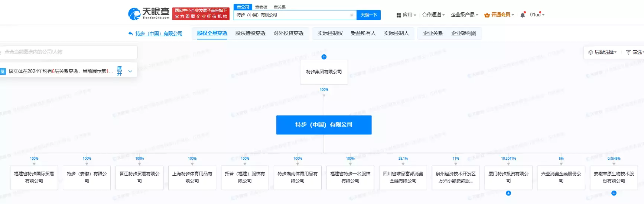Expand upward from 特步集团有限公司 plus icon

point(324,57)
